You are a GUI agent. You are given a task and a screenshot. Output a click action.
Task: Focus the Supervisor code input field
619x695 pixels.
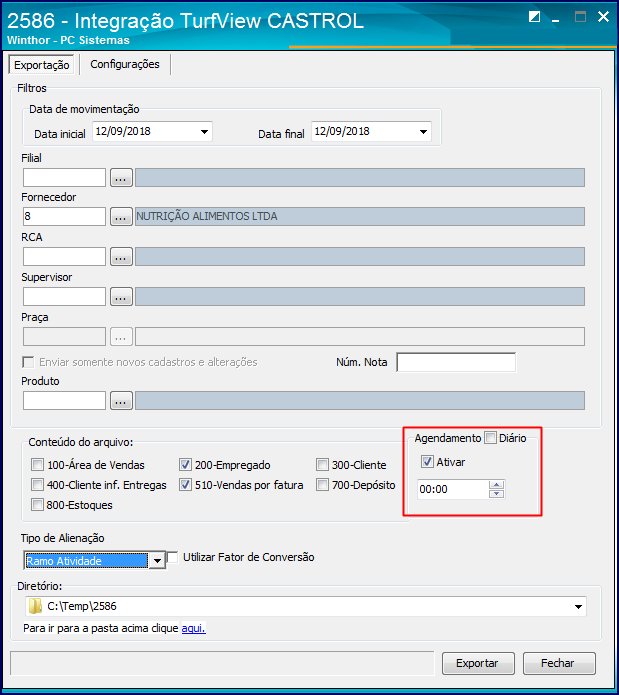click(x=64, y=297)
